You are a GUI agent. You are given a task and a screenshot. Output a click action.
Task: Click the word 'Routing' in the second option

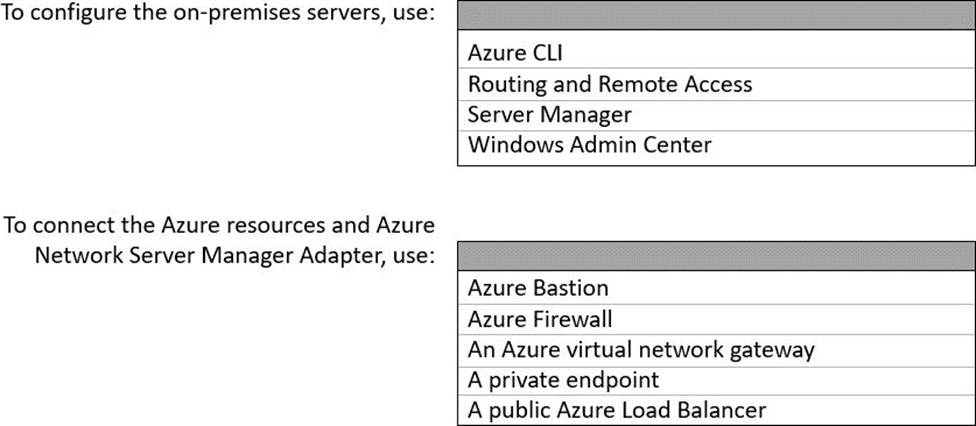coord(500,84)
